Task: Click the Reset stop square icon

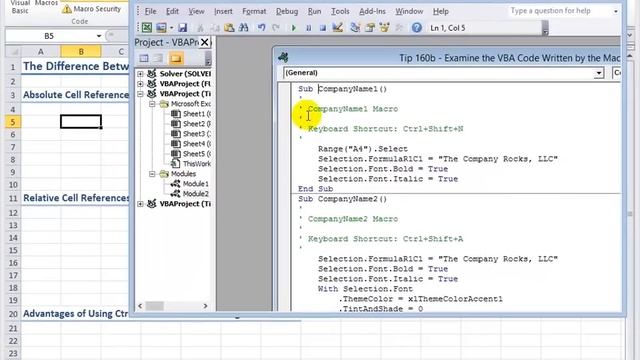Action: (x=322, y=28)
